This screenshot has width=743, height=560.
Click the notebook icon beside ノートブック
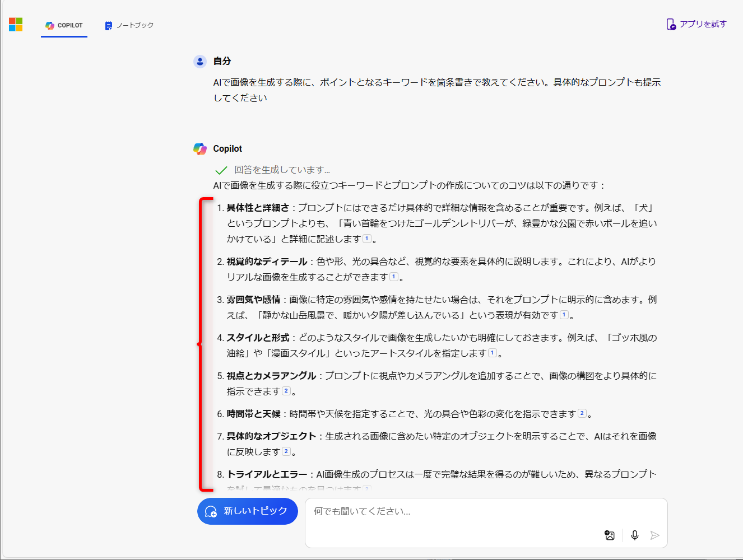(x=108, y=25)
